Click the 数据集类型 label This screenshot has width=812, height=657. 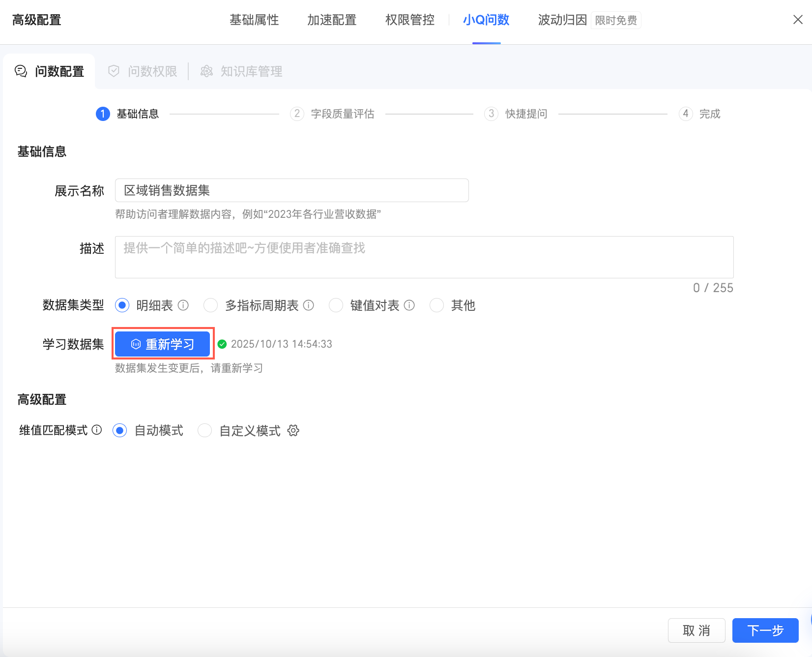tap(73, 305)
